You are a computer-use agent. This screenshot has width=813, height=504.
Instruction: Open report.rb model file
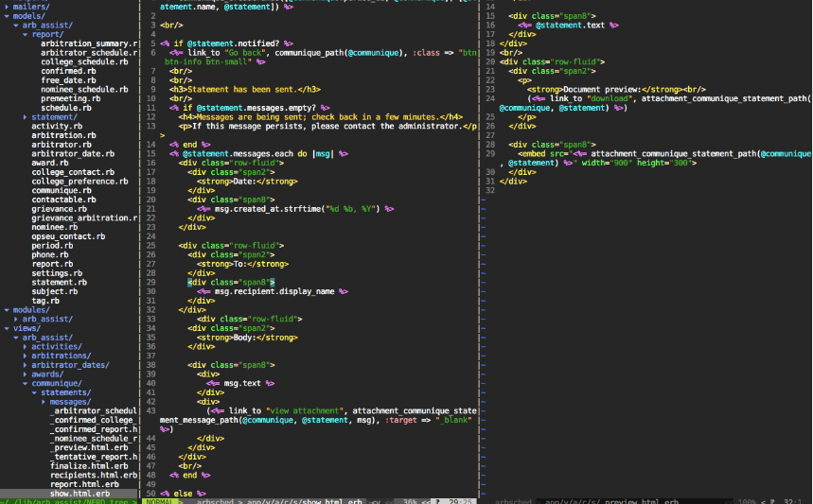52,264
